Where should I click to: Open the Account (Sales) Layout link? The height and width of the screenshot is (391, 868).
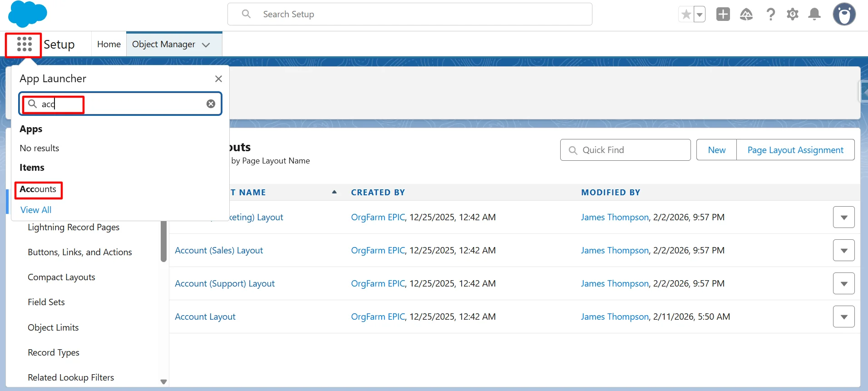[219, 250]
